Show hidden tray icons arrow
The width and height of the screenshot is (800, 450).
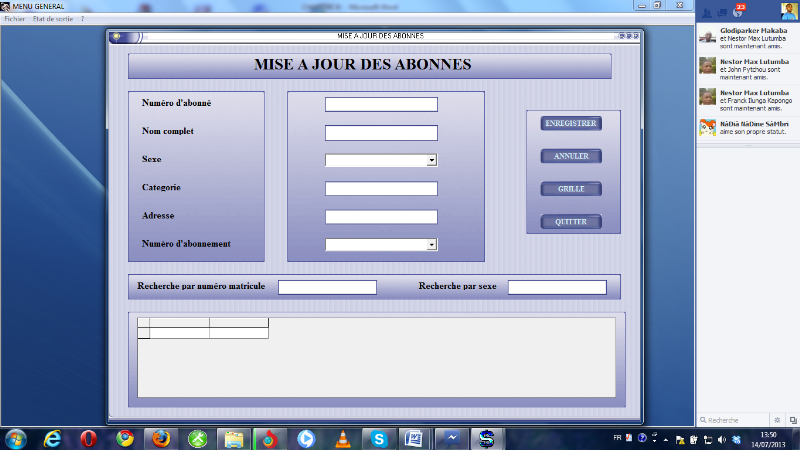[666, 440]
